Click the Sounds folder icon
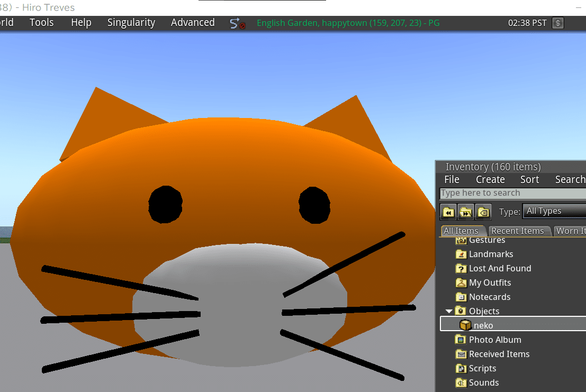The height and width of the screenshot is (392, 586). pyautogui.click(x=461, y=382)
